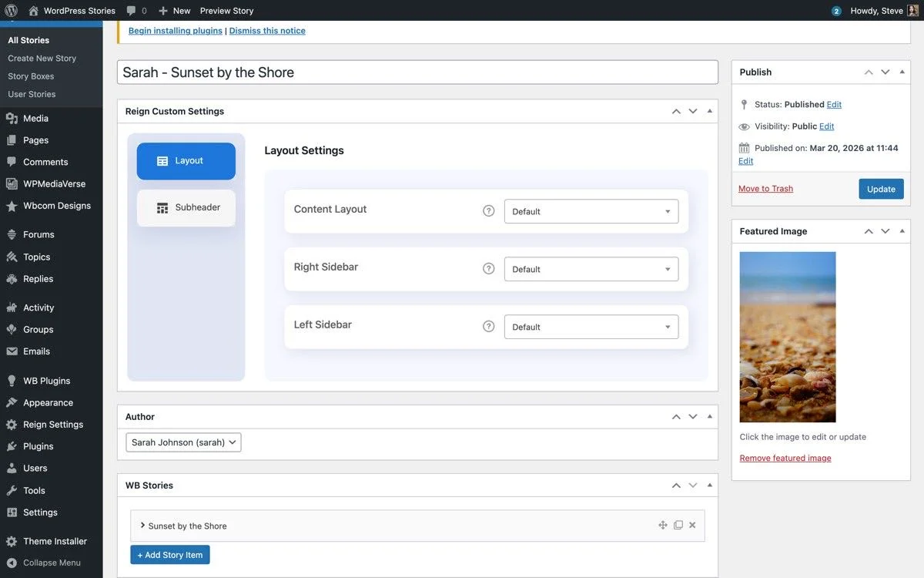The image size is (924, 578).
Task: Open the Subheader settings panel icon
Action: 162,207
